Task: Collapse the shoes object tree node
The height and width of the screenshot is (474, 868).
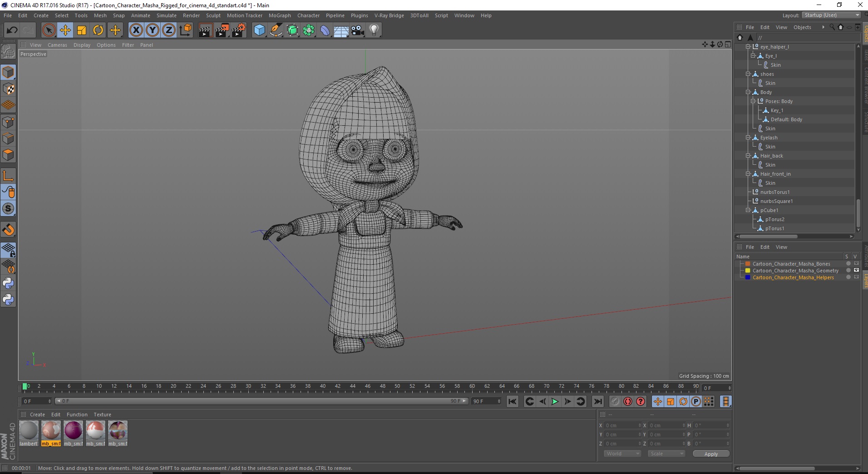Action: point(748,74)
